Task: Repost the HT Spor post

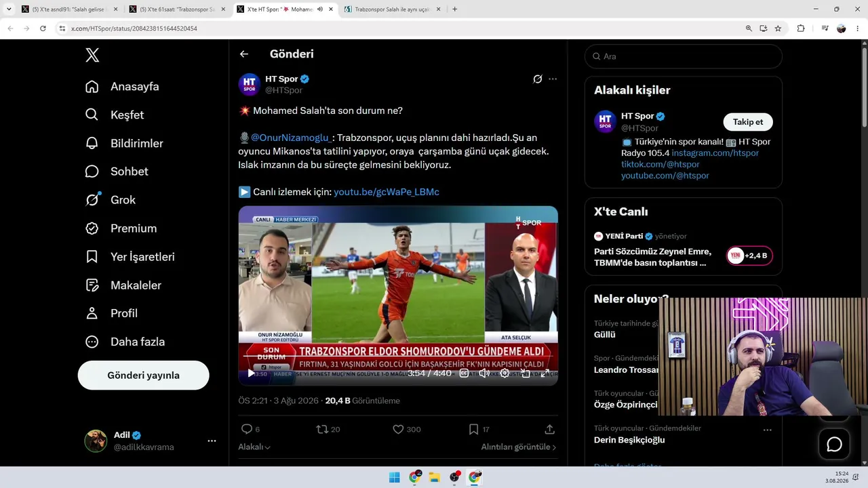Action: pyautogui.click(x=328, y=429)
